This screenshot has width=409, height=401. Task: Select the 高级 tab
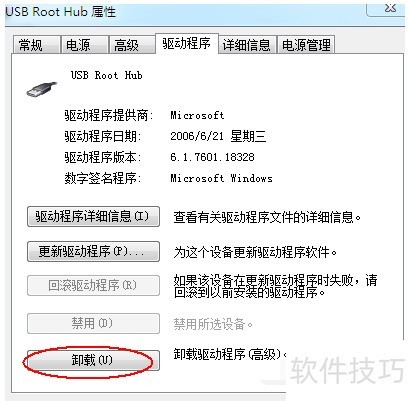[132, 45]
